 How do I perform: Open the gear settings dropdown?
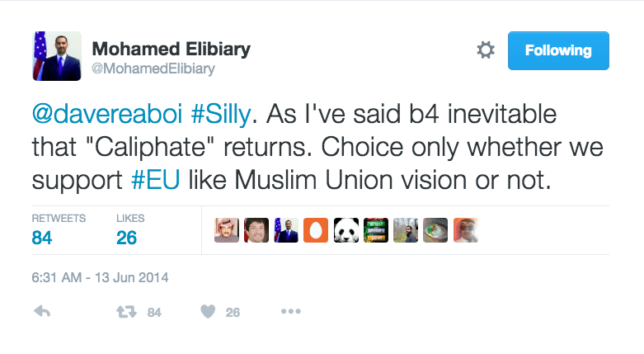tap(486, 50)
